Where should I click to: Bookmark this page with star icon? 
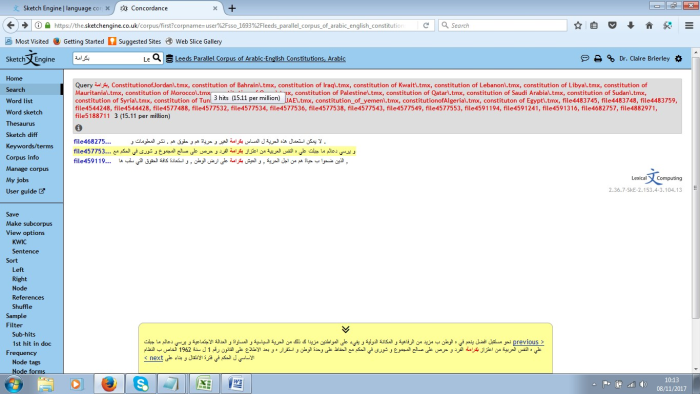pos(578,25)
